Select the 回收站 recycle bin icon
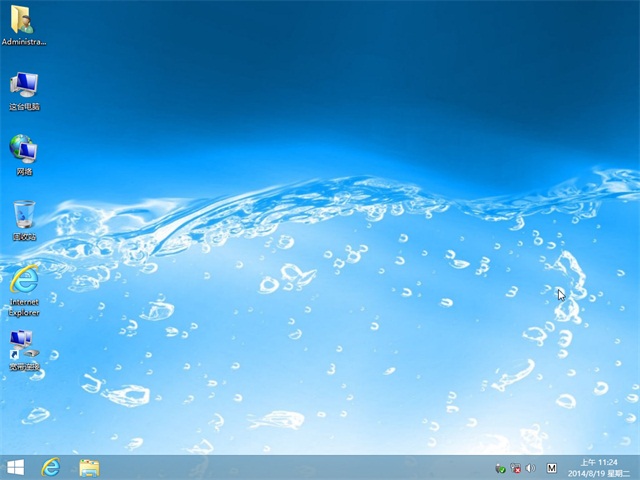Image resolution: width=640 pixels, height=480 pixels. (24, 214)
